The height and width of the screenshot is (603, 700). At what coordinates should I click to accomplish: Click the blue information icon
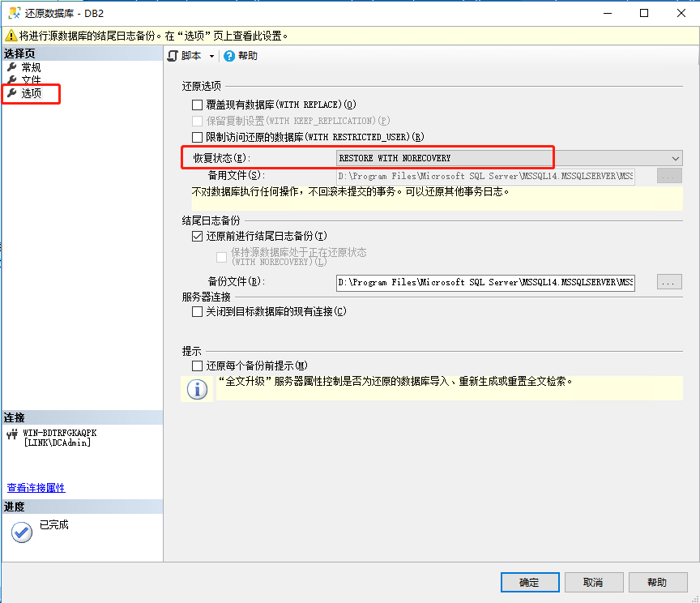197,389
